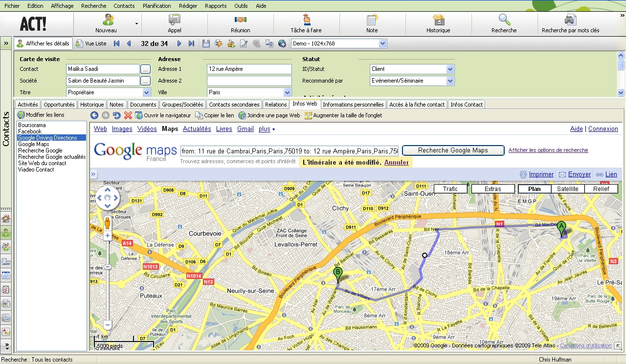Toggle the Satellite map view
The height and width of the screenshot is (364, 626).
(568, 189)
